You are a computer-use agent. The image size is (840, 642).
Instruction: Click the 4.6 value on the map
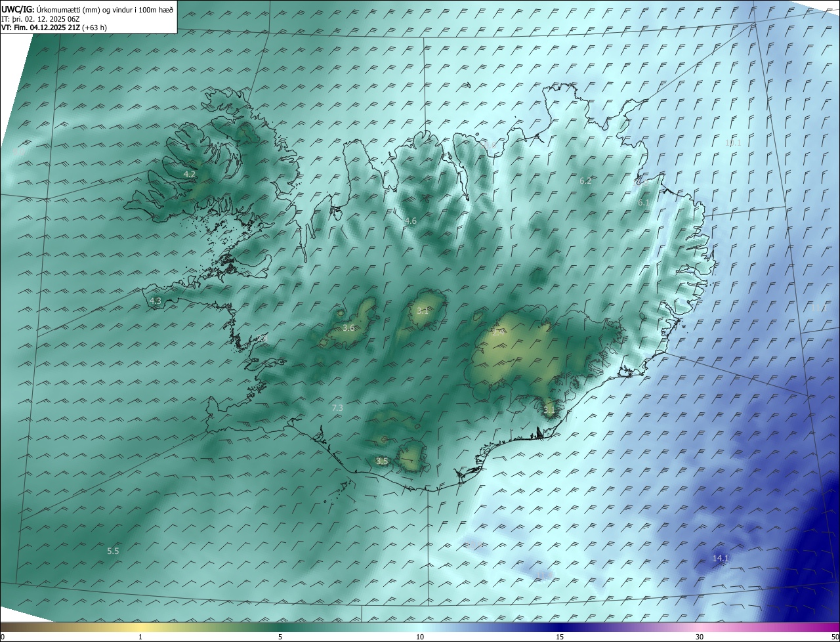coord(411,221)
